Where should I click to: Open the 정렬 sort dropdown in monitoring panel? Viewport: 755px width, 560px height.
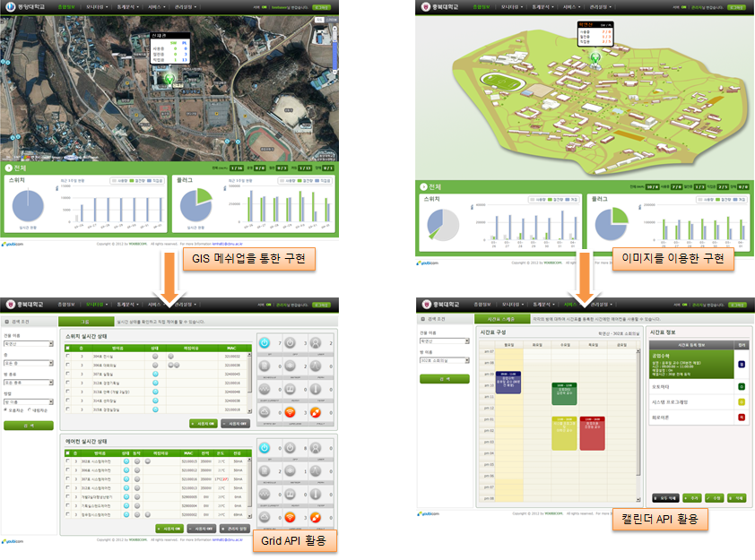[27, 402]
